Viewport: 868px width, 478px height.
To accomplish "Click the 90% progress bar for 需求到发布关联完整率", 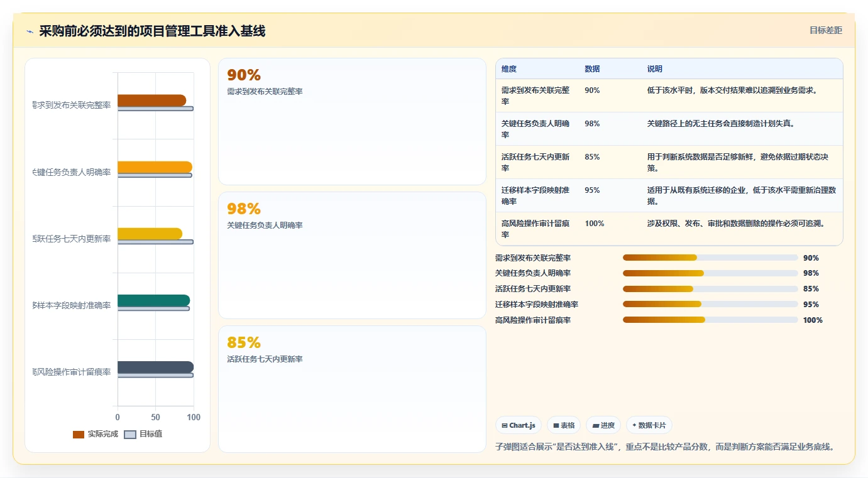I will pos(710,258).
